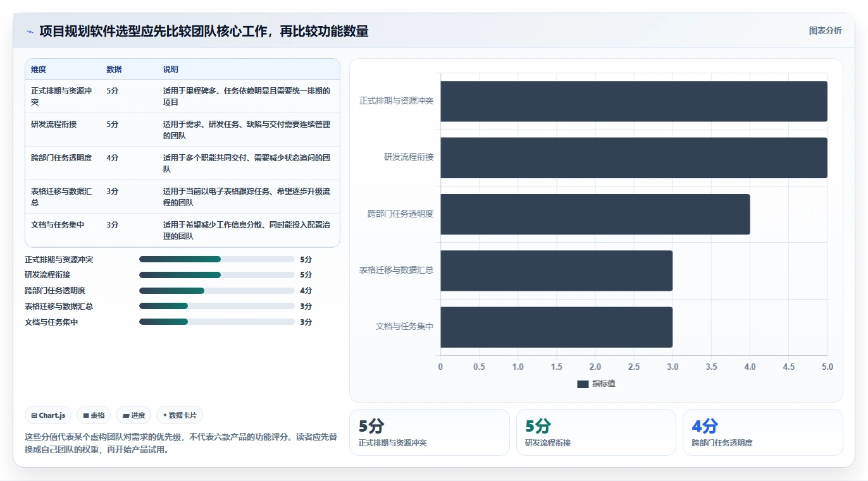Click description starting 适用于里程碑多

(247, 96)
